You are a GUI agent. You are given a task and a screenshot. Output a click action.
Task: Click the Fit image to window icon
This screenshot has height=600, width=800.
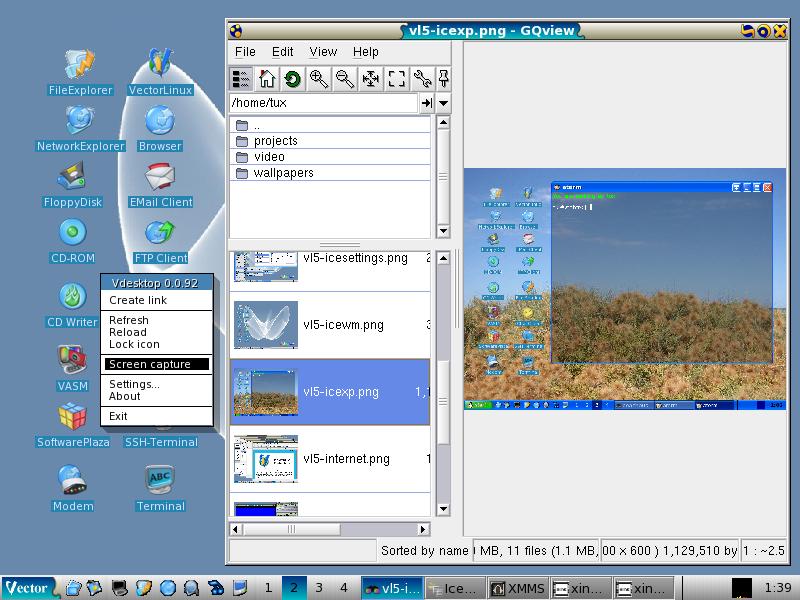click(x=371, y=79)
